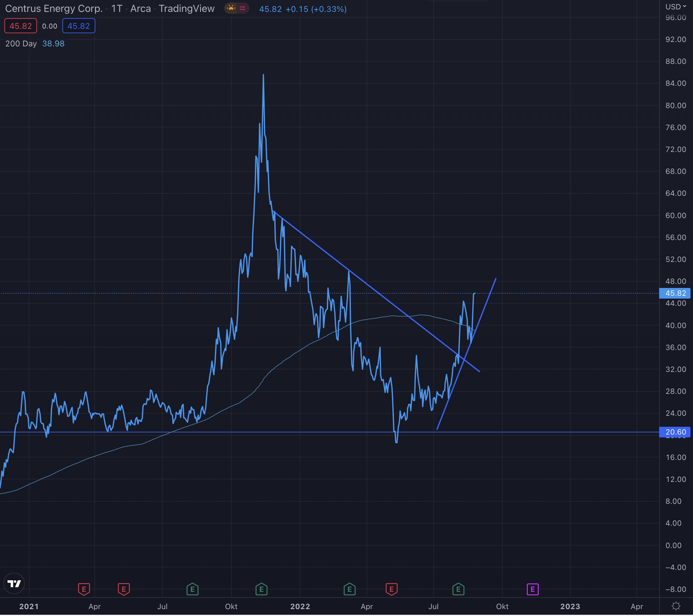
Task: Click red earnings marker after Apr 2022
Action: (x=392, y=590)
